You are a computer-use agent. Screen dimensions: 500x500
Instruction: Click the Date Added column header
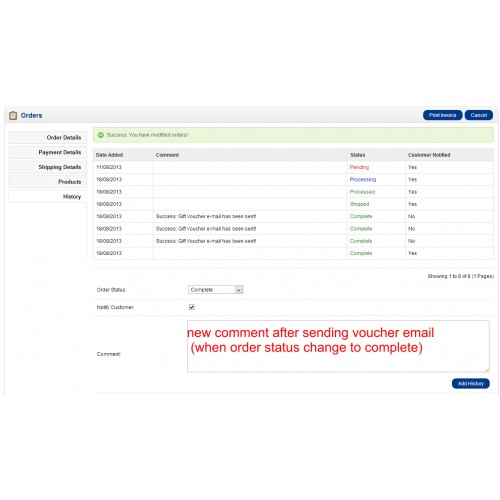click(109, 155)
